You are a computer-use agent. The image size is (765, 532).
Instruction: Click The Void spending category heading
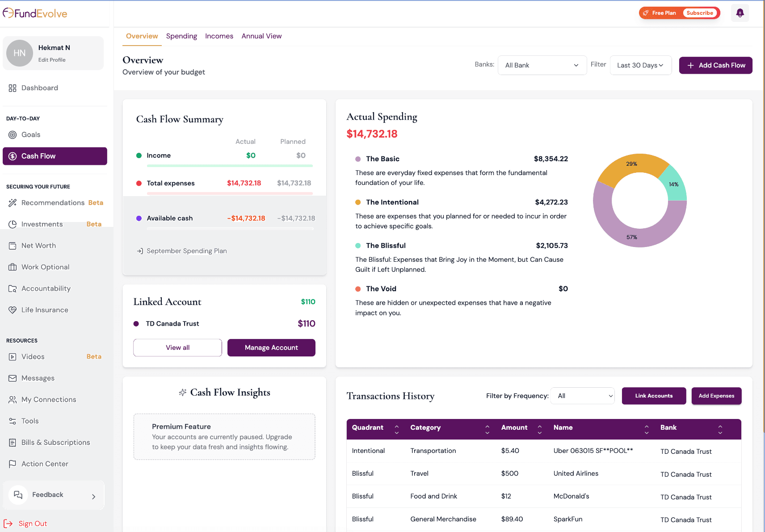tap(381, 289)
